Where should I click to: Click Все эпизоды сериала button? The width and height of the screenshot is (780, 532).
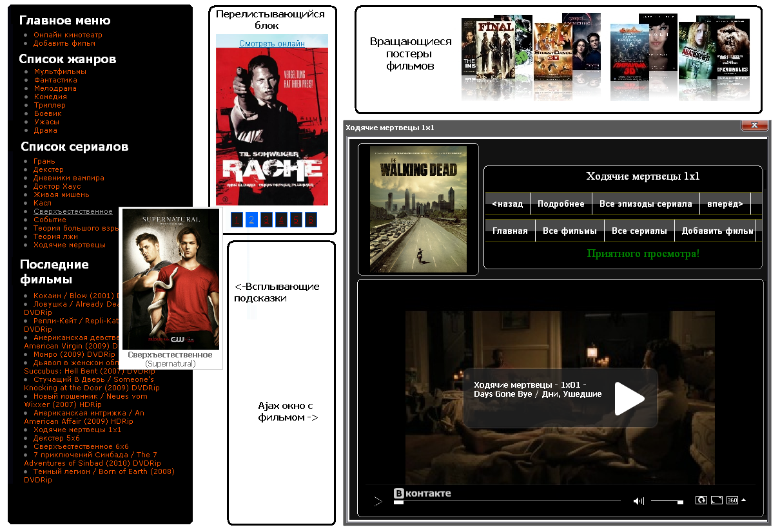[x=645, y=204]
